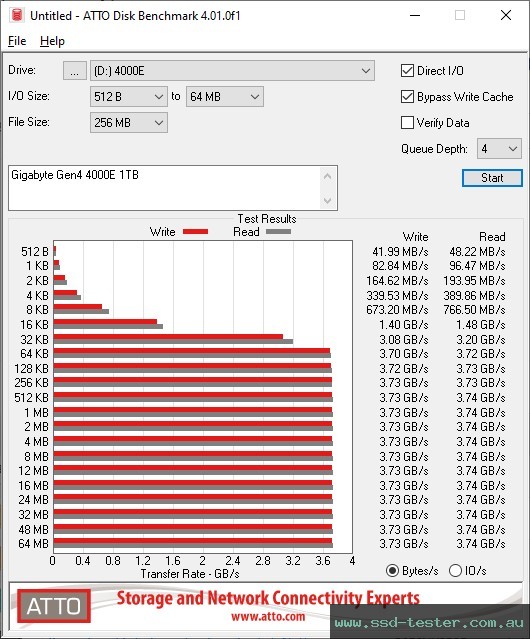Open the minimum I/O Size 512 B dropdown
This screenshot has height=639, width=530.
pyautogui.click(x=129, y=97)
